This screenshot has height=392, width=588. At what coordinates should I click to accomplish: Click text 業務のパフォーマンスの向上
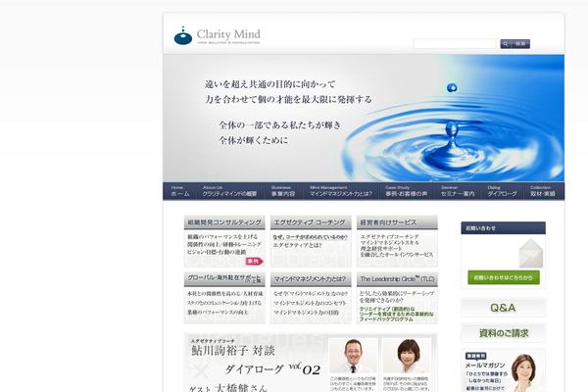tap(218, 313)
